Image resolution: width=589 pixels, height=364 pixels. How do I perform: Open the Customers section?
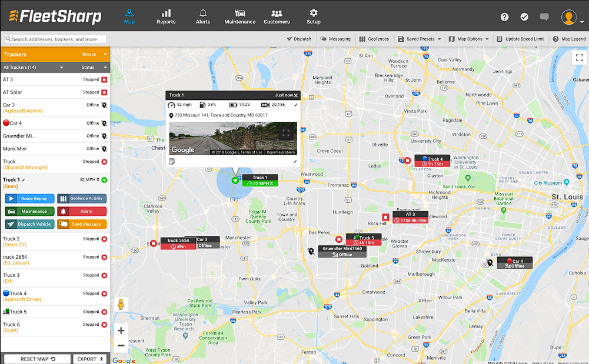click(277, 16)
